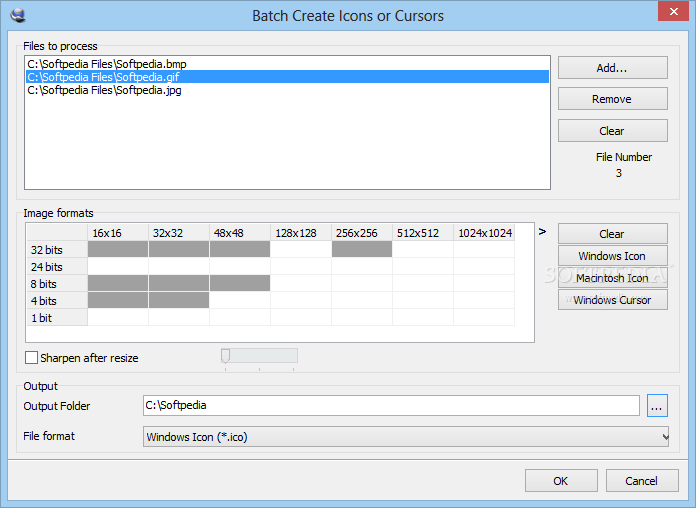Toggle 8 bits 128x128 format cell

301,283
